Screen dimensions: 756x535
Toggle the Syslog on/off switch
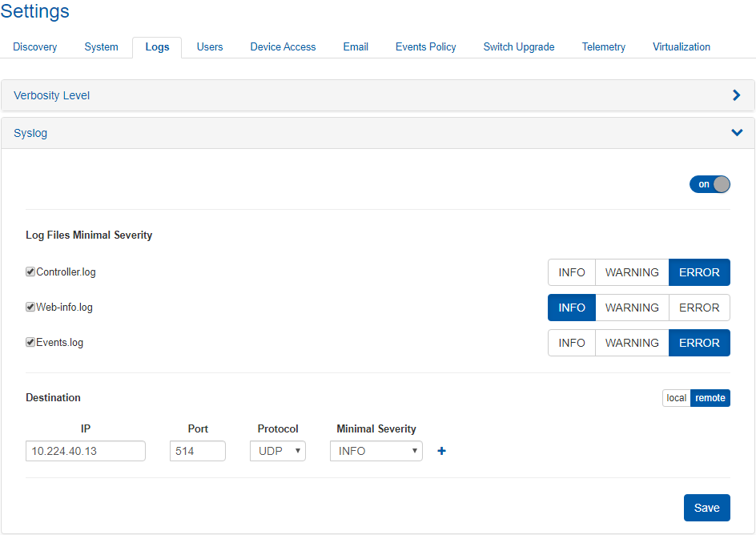tap(710, 184)
